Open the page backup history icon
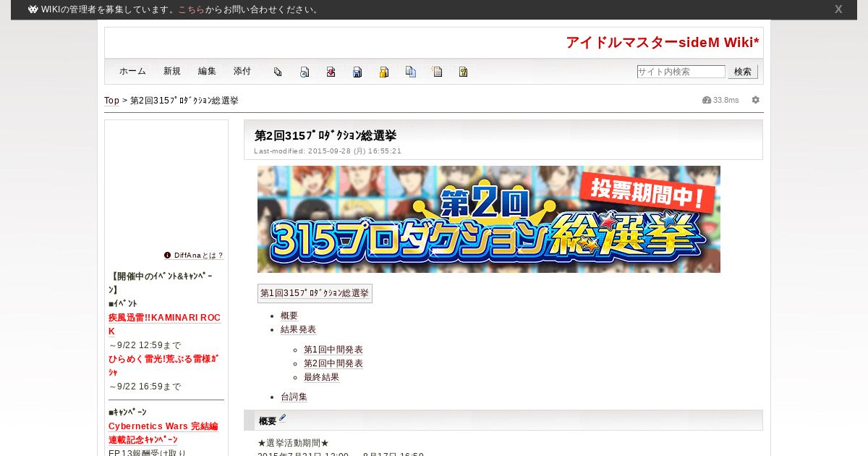 point(305,72)
